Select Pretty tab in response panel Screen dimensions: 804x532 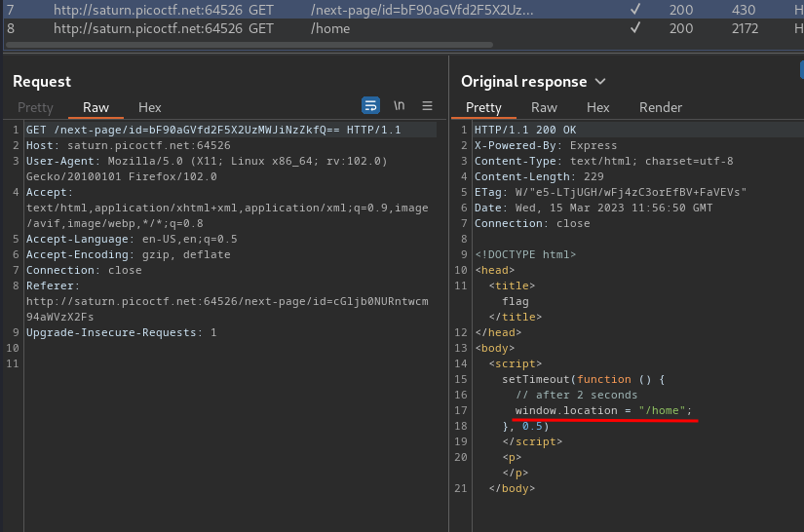click(483, 107)
